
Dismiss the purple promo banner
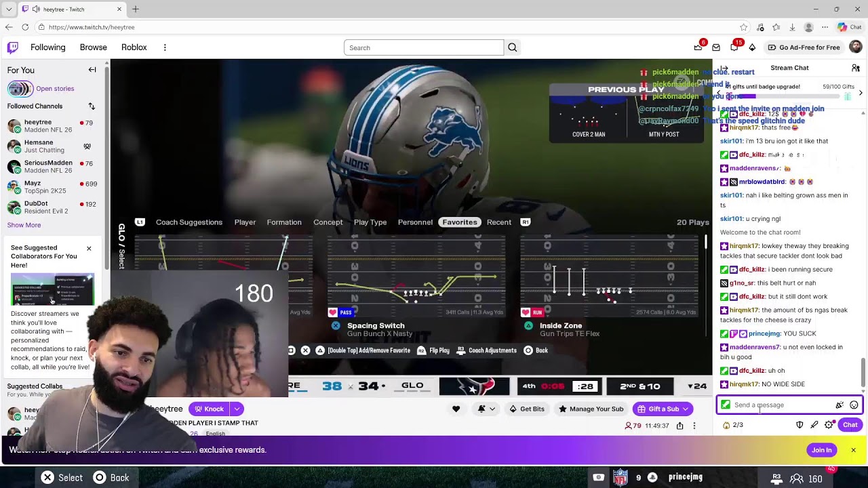853,450
